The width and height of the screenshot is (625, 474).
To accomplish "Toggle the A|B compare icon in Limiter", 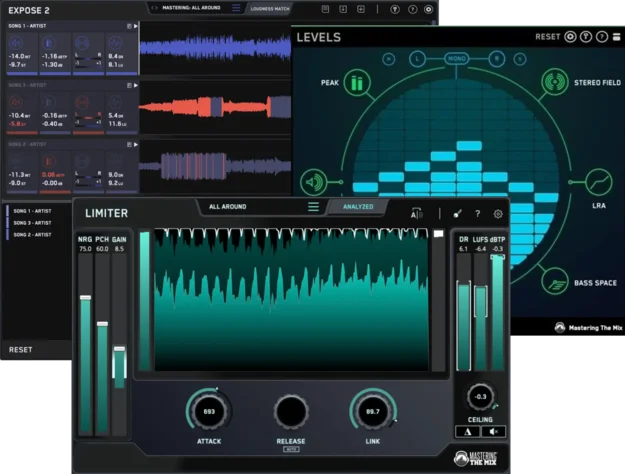I will 416,214.
